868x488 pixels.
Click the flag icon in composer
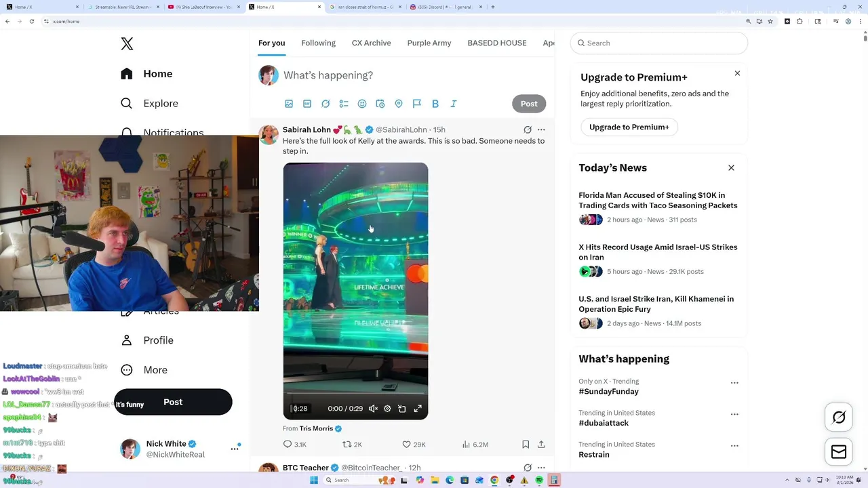click(x=417, y=104)
